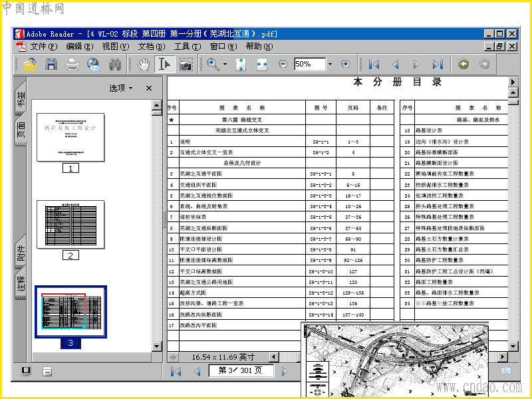Click document vertical scroll down arrow
This screenshot has height=399, width=532.
coord(513,346)
